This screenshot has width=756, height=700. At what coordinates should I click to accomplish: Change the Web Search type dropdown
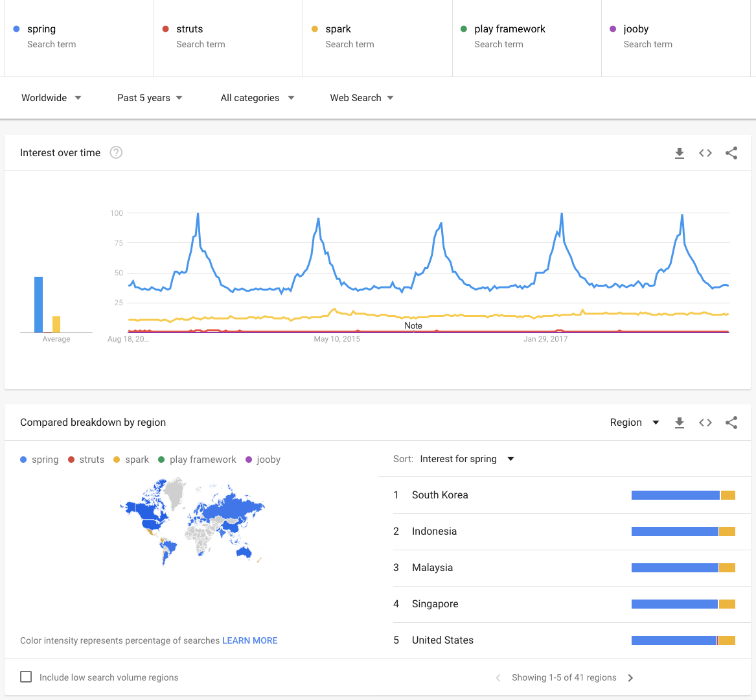coord(361,98)
